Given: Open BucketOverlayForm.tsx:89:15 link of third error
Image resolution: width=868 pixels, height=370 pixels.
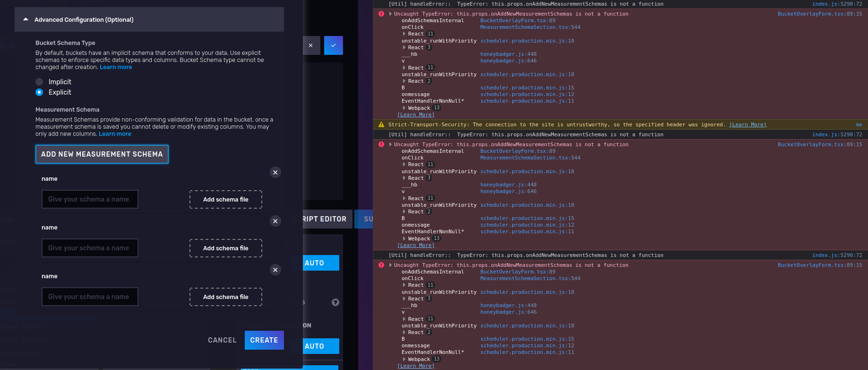Looking at the screenshot, I should [820, 265].
